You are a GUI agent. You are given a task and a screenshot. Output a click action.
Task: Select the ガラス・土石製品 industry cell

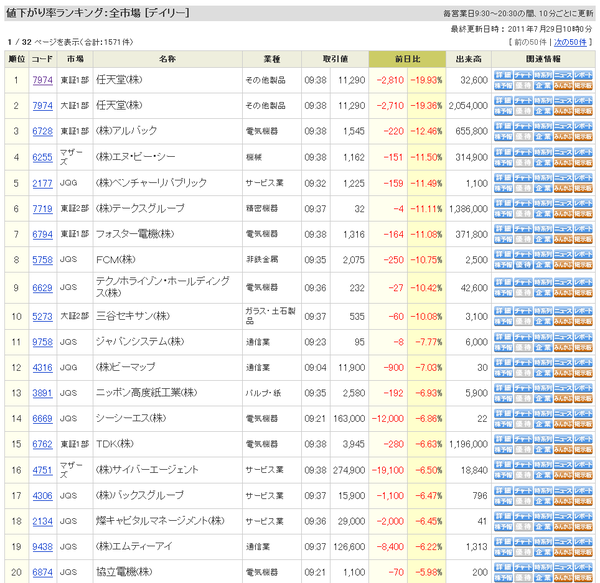272,316
